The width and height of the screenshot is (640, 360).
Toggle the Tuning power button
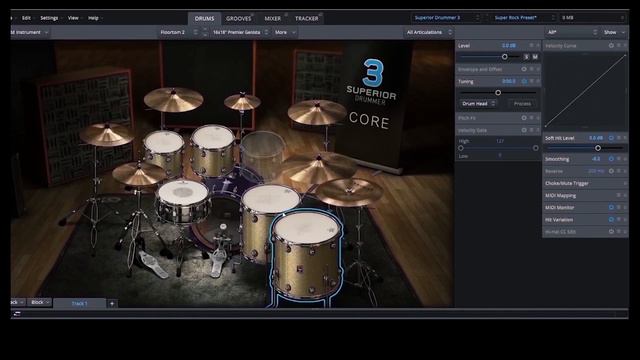[524, 81]
